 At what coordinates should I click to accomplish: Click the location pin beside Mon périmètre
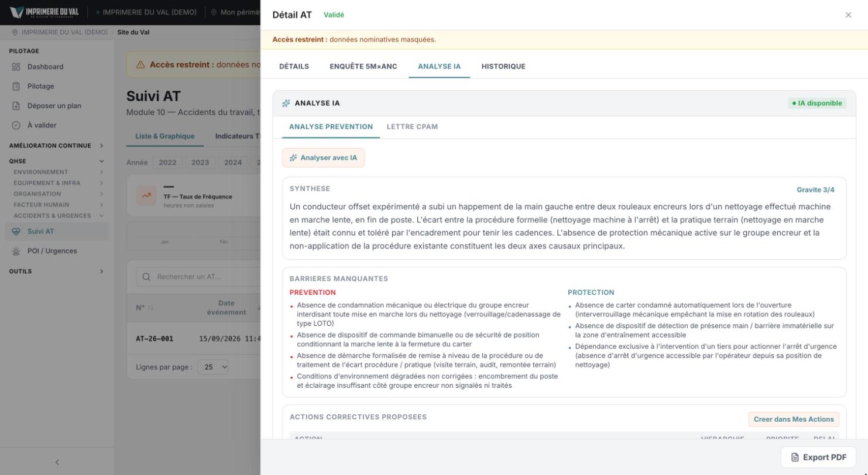tap(214, 12)
